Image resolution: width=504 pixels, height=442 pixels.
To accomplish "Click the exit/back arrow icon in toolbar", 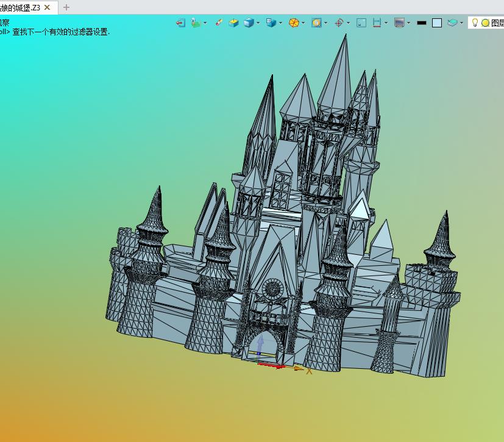I will pyautogui.click(x=180, y=23).
